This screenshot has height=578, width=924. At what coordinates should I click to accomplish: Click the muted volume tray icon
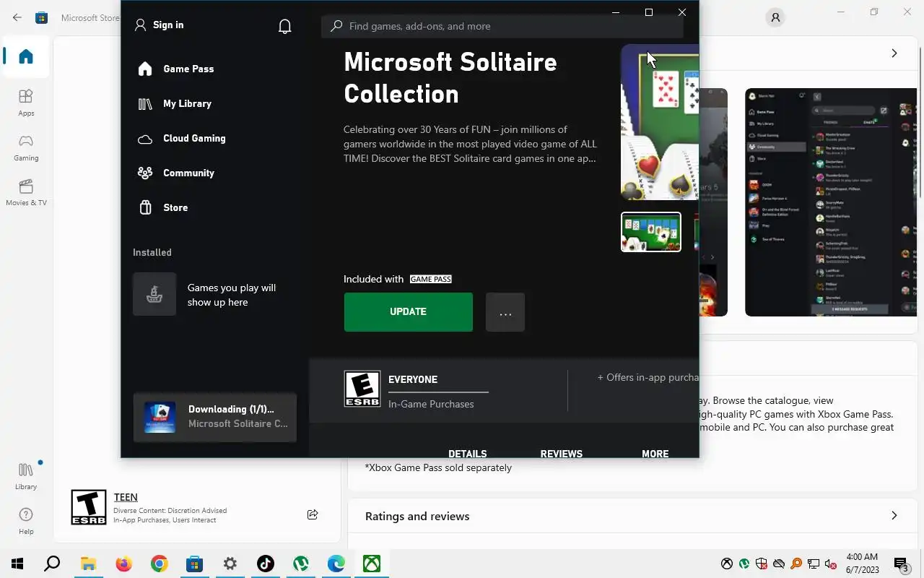click(x=831, y=564)
